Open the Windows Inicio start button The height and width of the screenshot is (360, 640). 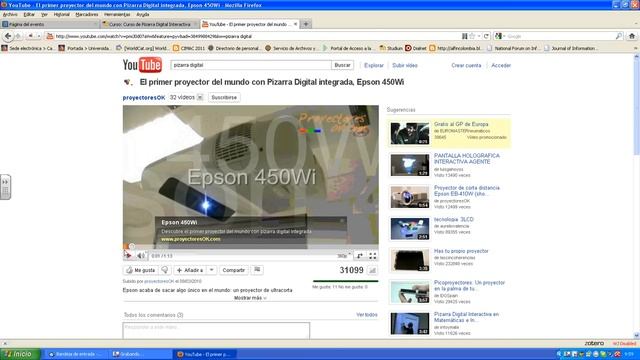[20, 354]
